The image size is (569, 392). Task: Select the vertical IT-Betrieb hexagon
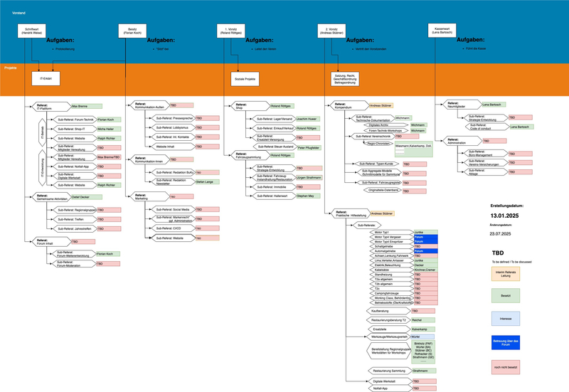(x=43, y=132)
